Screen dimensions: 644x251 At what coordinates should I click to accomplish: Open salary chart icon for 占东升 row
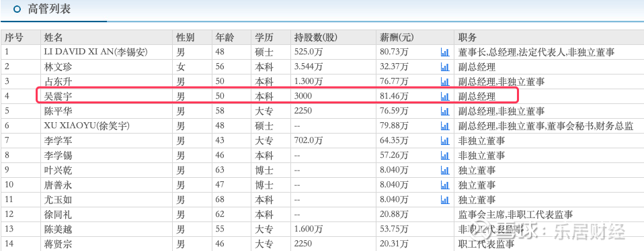445,82
